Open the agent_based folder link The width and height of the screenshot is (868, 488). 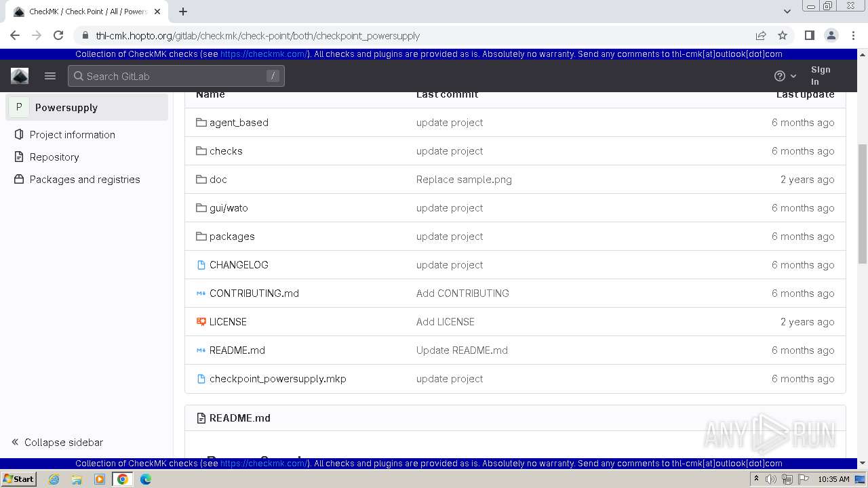[x=239, y=123]
